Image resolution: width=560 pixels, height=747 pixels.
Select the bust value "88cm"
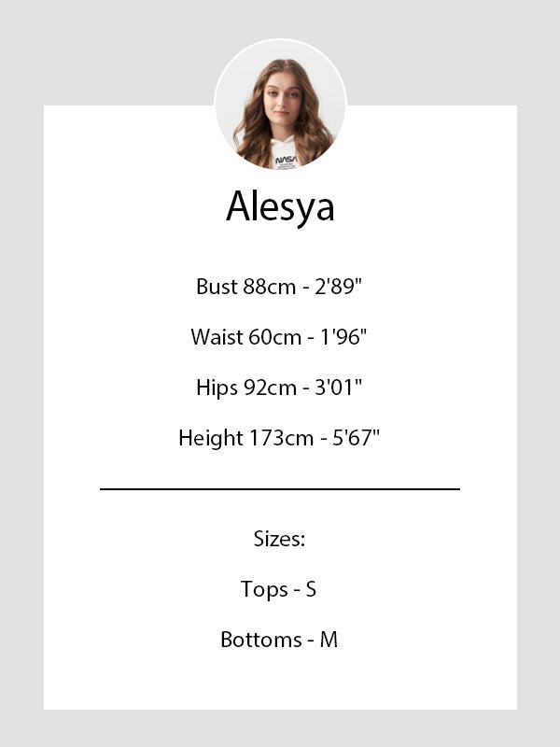pyautogui.click(x=270, y=287)
